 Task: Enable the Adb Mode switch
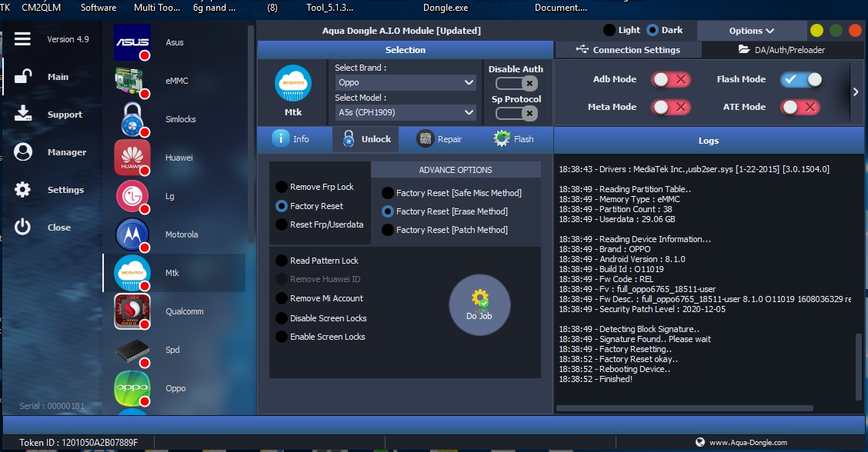(x=670, y=79)
